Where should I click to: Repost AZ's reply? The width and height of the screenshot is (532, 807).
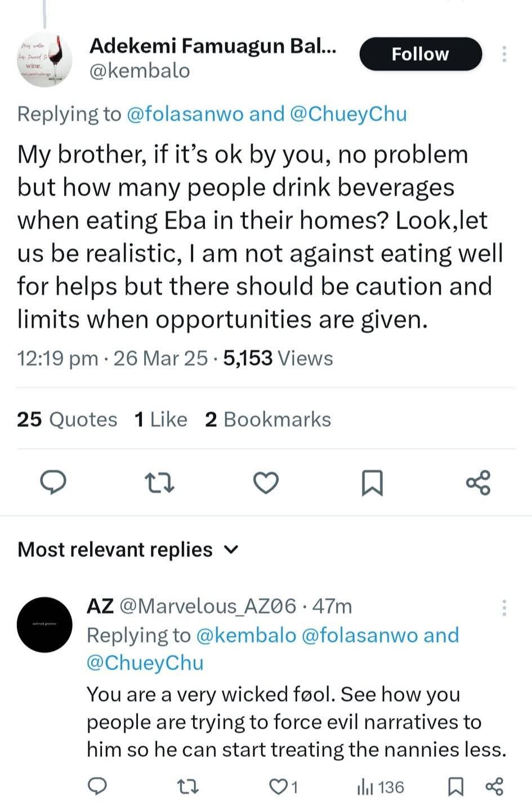(187, 786)
